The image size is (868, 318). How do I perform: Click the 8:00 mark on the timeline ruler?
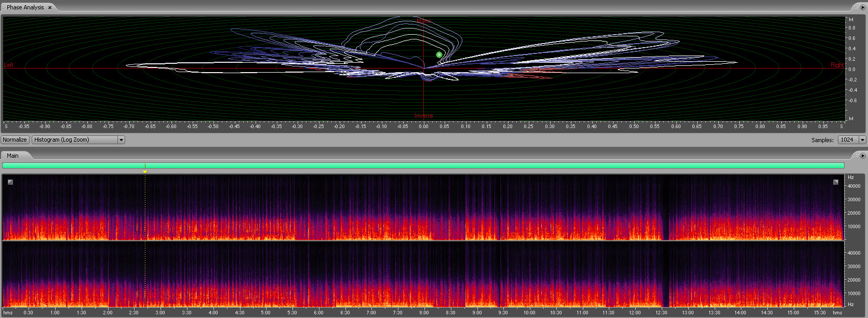(x=424, y=312)
